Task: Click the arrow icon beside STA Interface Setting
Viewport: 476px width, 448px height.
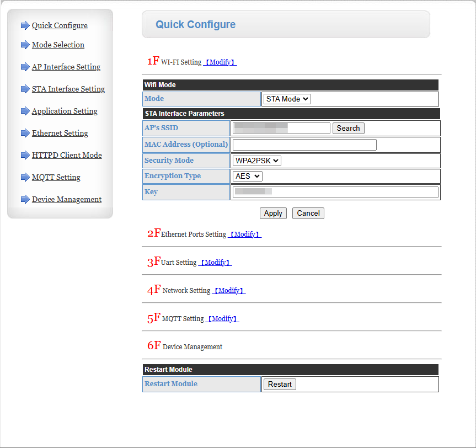Action: coord(25,89)
